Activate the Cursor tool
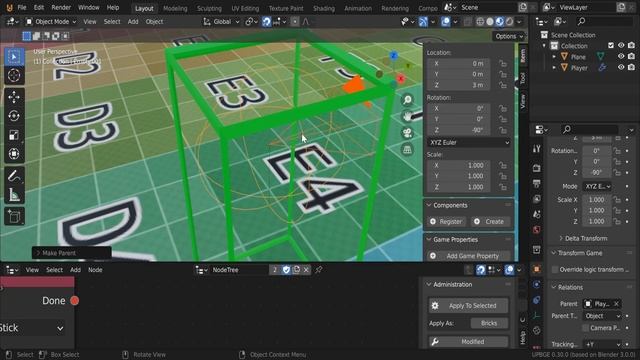 (x=14, y=76)
